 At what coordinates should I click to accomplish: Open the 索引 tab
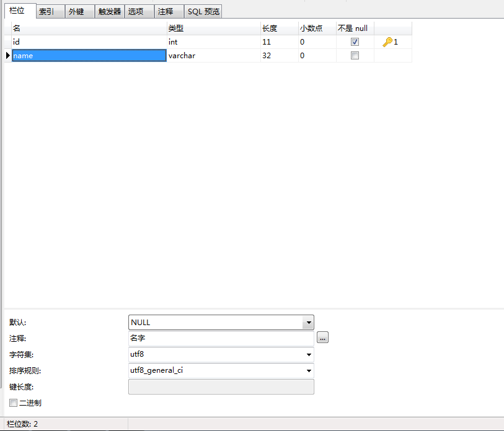click(x=50, y=12)
